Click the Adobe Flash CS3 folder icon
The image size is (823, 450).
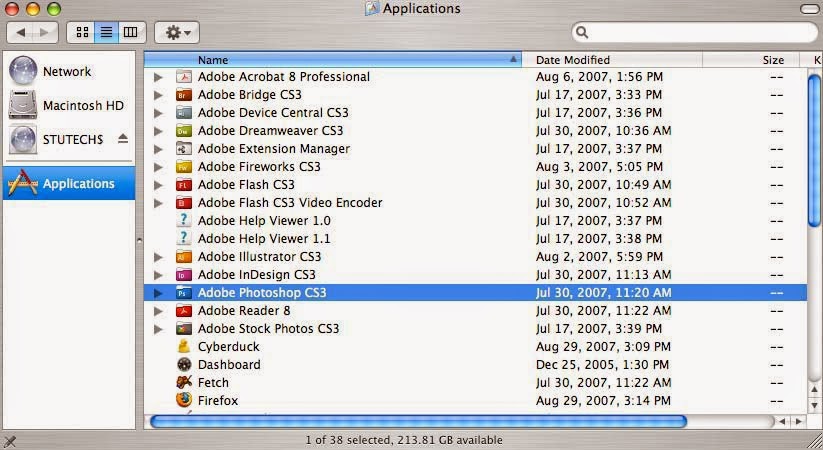point(184,185)
